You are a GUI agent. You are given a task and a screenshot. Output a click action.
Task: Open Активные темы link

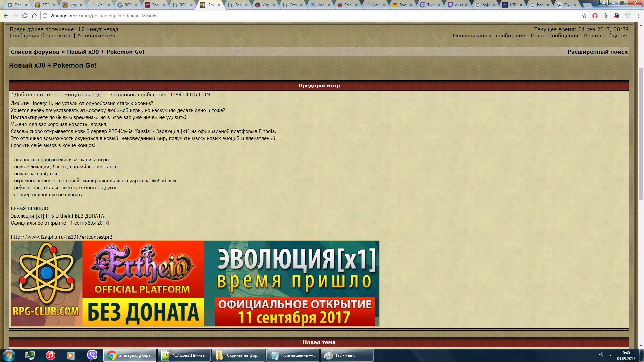coord(97,36)
